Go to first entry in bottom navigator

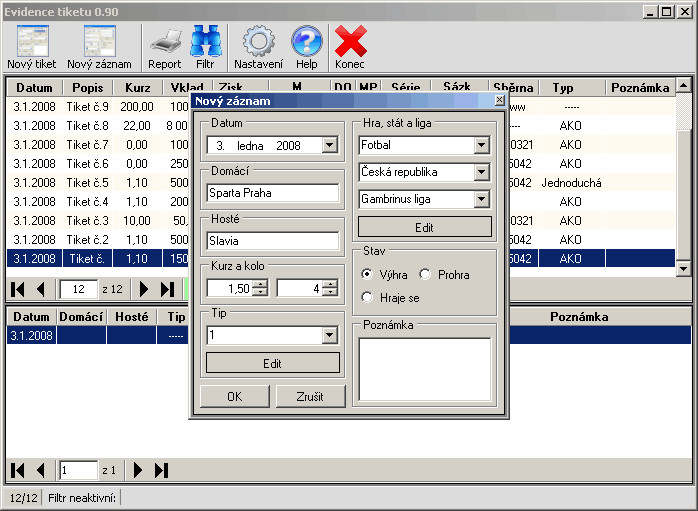pyautogui.click(x=18, y=470)
